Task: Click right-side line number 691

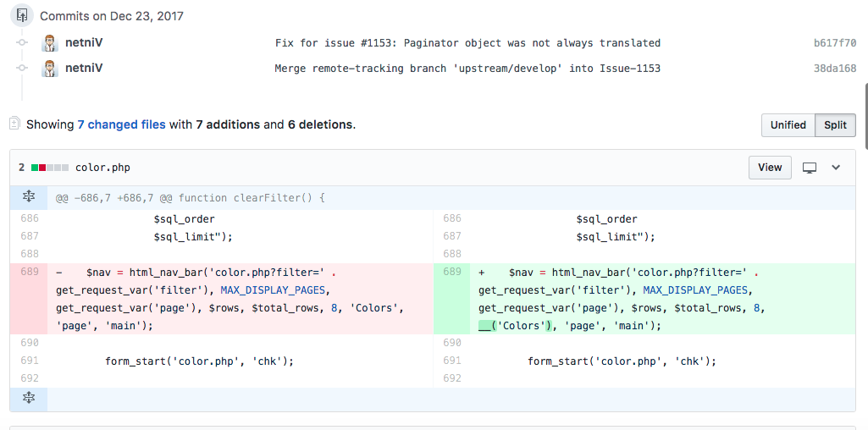Action: coord(451,361)
